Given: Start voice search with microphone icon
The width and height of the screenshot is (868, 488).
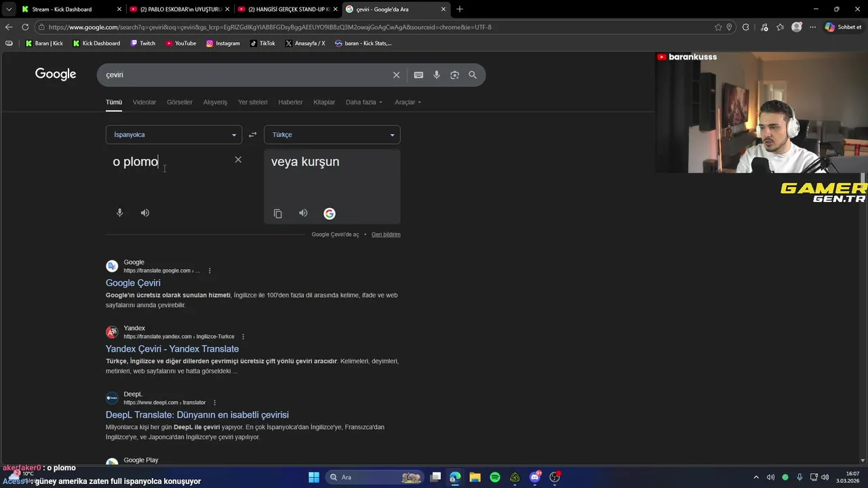Looking at the screenshot, I should click(437, 75).
